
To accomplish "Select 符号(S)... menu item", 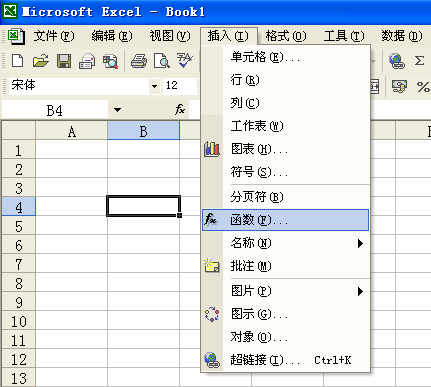I will pyautogui.click(x=285, y=172).
